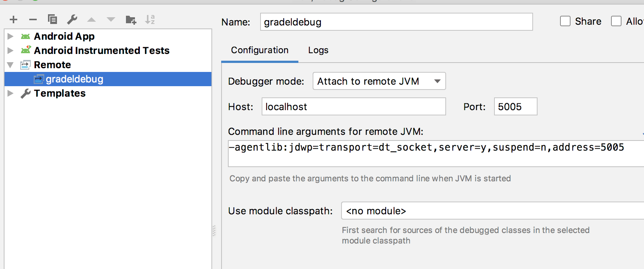Select the gradeldebug configuration
Image resolution: width=644 pixels, height=269 pixels.
click(108, 79)
